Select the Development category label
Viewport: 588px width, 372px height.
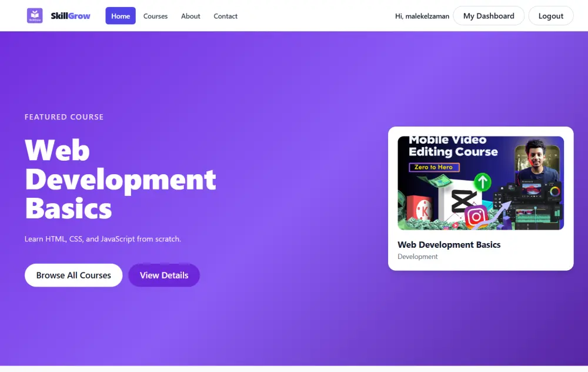coord(417,256)
